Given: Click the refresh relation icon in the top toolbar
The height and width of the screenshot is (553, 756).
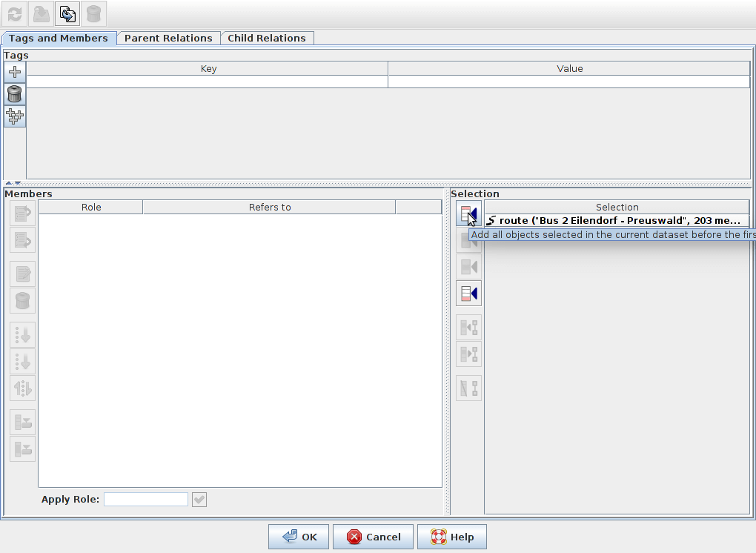Looking at the screenshot, I should tap(15, 13).
